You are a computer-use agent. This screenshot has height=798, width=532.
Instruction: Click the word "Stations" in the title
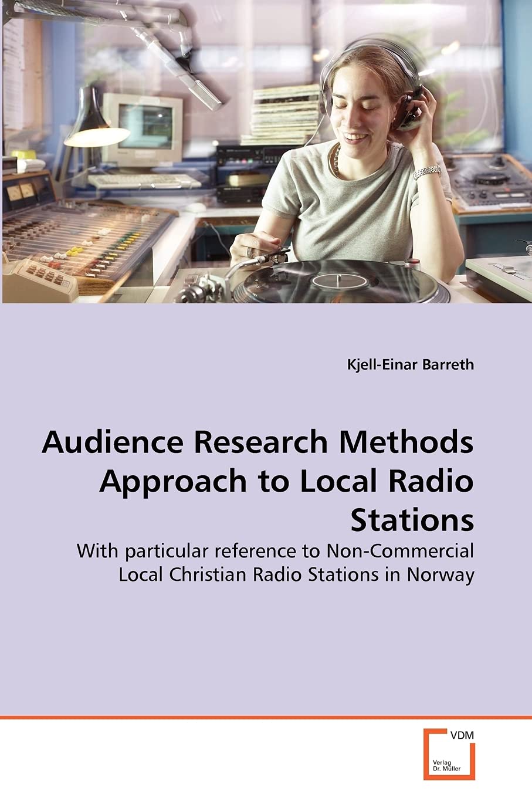click(x=412, y=520)
